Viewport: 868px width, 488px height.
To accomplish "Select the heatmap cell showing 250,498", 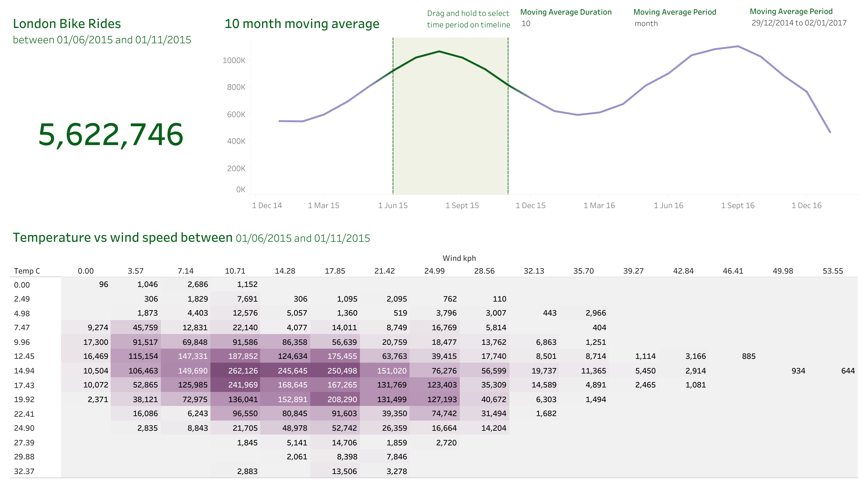I will 335,371.
